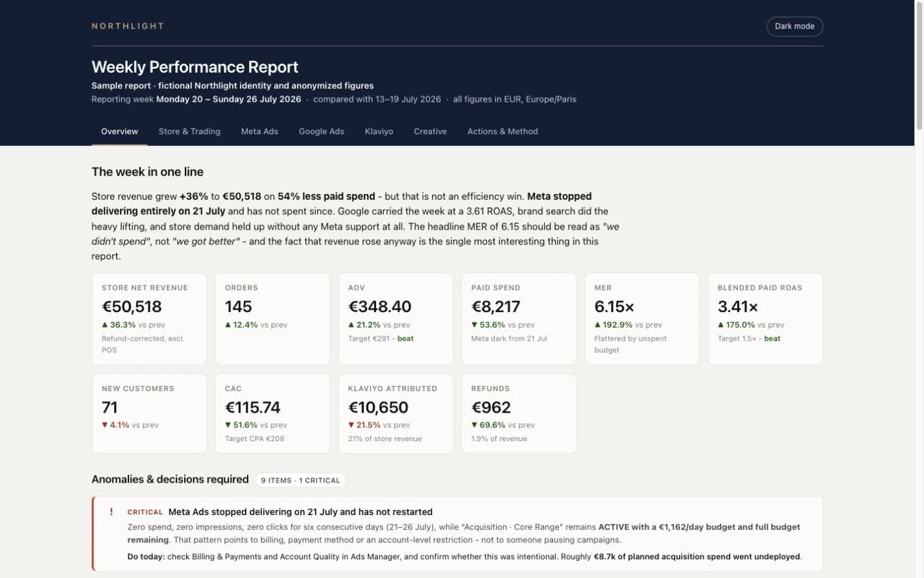The height and width of the screenshot is (578, 924).
Task: Click the reporting week date range text
Action: click(x=228, y=99)
